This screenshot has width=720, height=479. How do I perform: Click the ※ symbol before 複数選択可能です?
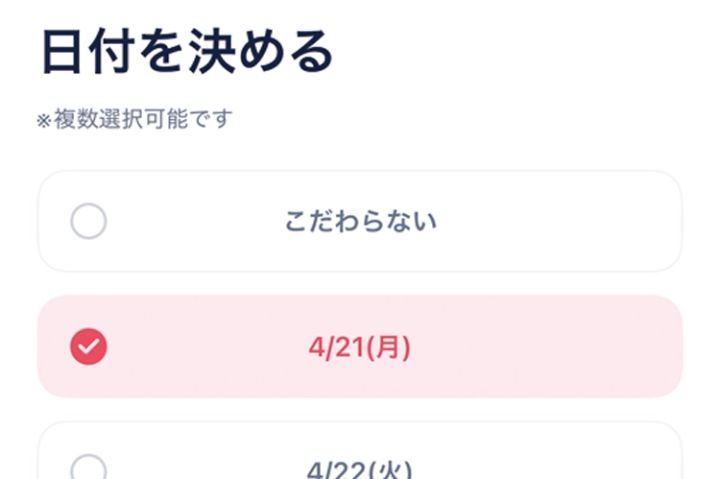[44, 121]
